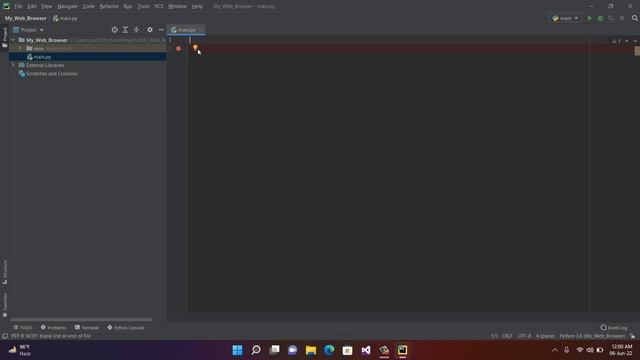Go to previous highlighted error arrow
Screen dimensions: 640x360
click(x=627, y=41)
